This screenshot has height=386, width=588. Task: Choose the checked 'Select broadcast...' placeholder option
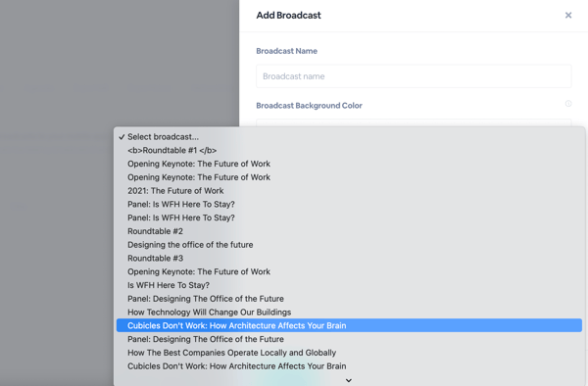coord(349,137)
